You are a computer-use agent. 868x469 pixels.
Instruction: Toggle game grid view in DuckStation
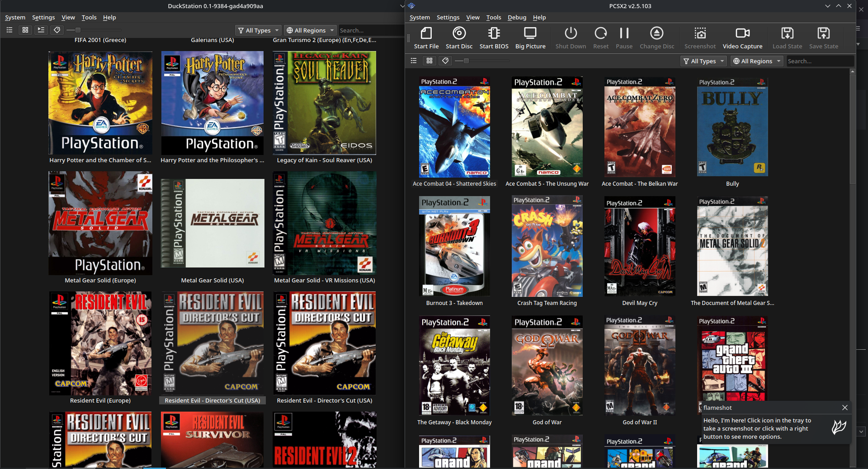25,30
